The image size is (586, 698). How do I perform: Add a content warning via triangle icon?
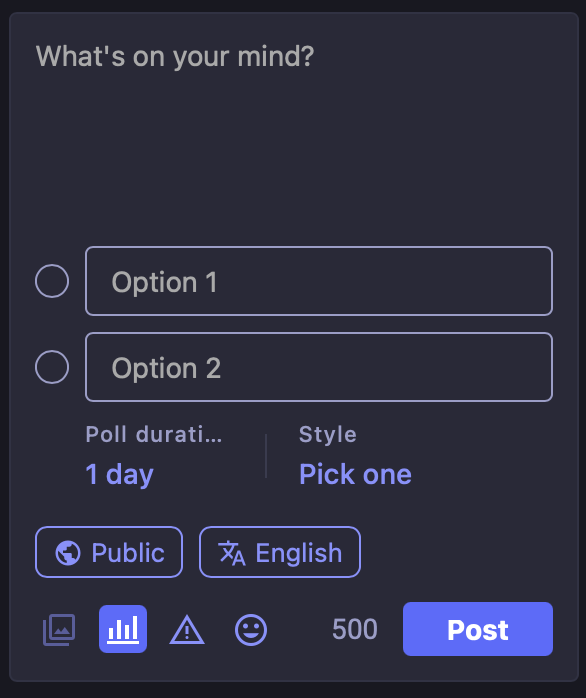(x=187, y=629)
